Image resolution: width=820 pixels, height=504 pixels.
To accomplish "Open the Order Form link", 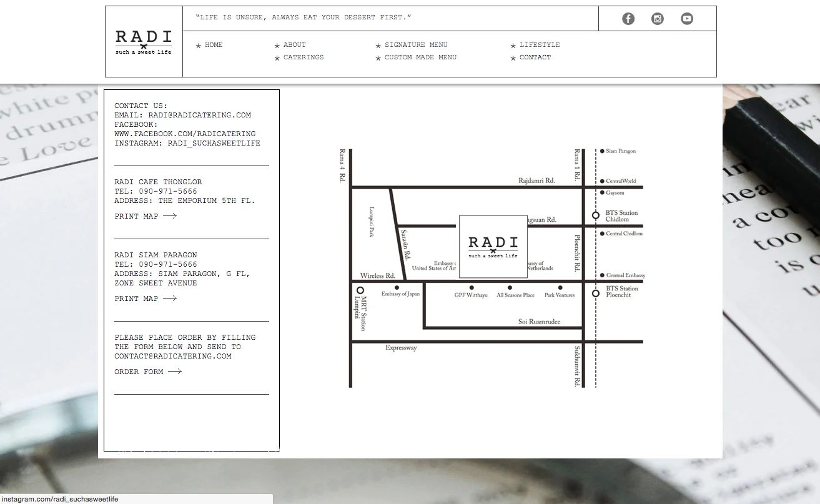I will (139, 372).
